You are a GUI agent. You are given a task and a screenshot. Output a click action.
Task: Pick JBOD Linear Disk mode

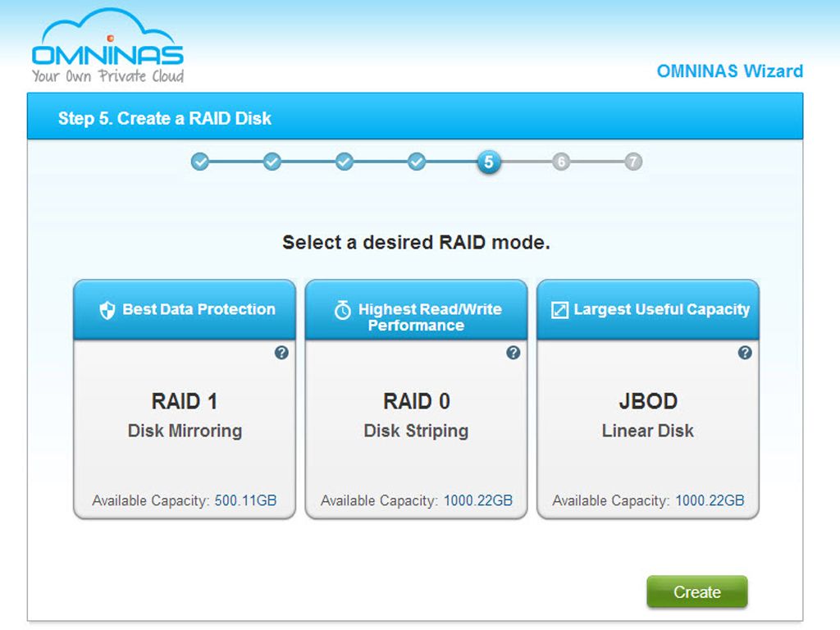[647, 415]
